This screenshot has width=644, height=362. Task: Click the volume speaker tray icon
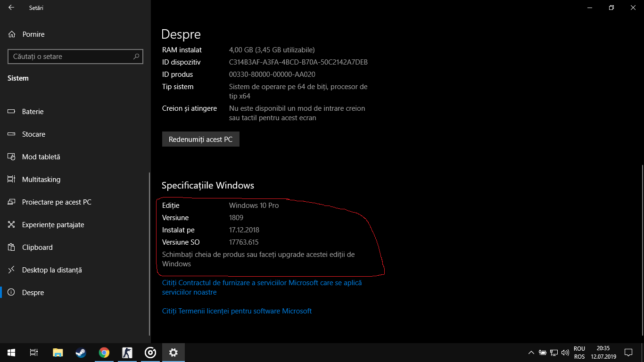(566, 353)
